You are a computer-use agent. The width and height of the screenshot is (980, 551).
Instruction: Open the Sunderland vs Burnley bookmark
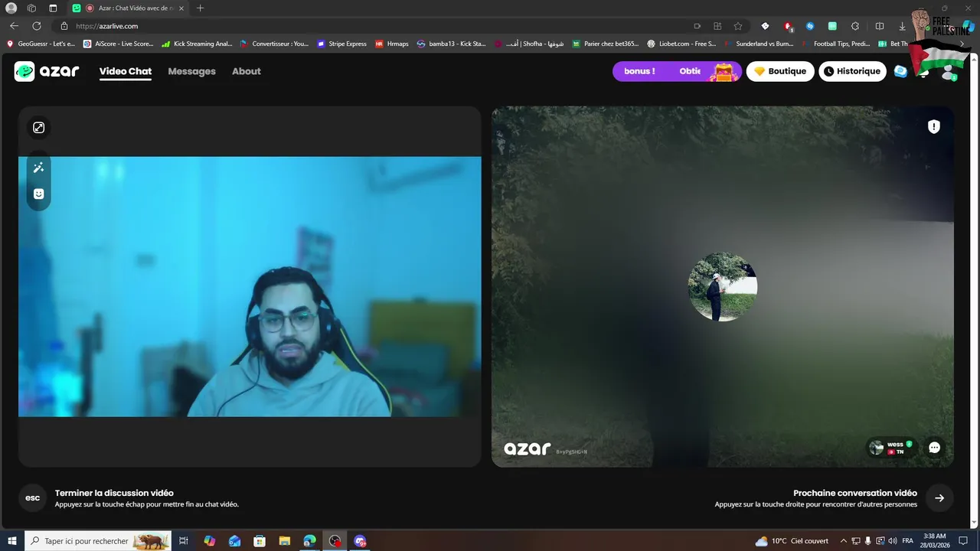759,44
